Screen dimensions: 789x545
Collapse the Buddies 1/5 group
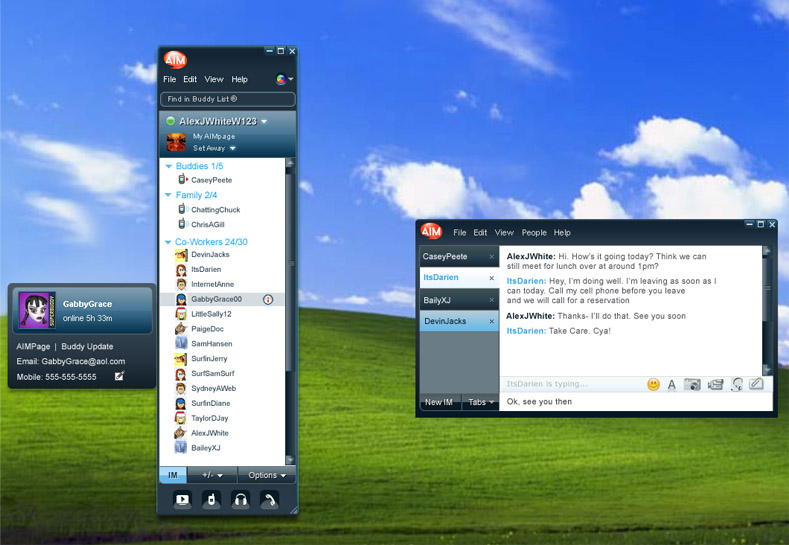[x=169, y=166]
